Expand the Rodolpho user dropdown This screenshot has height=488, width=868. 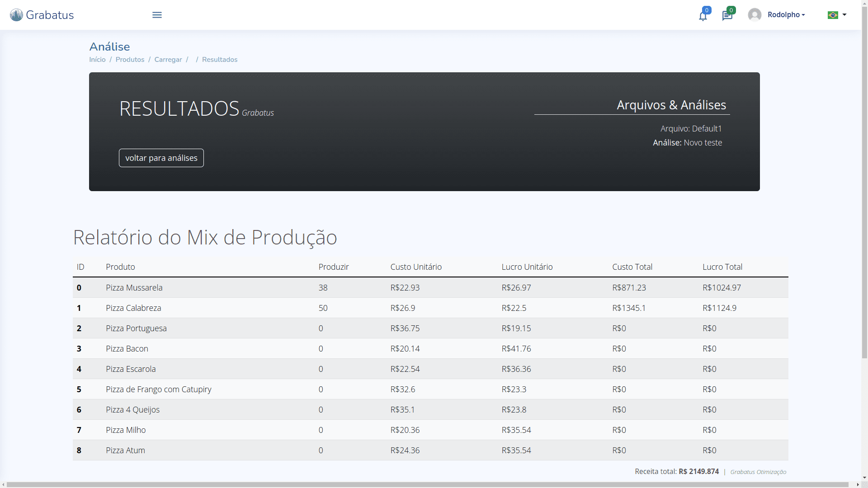(x=786, y=15)
